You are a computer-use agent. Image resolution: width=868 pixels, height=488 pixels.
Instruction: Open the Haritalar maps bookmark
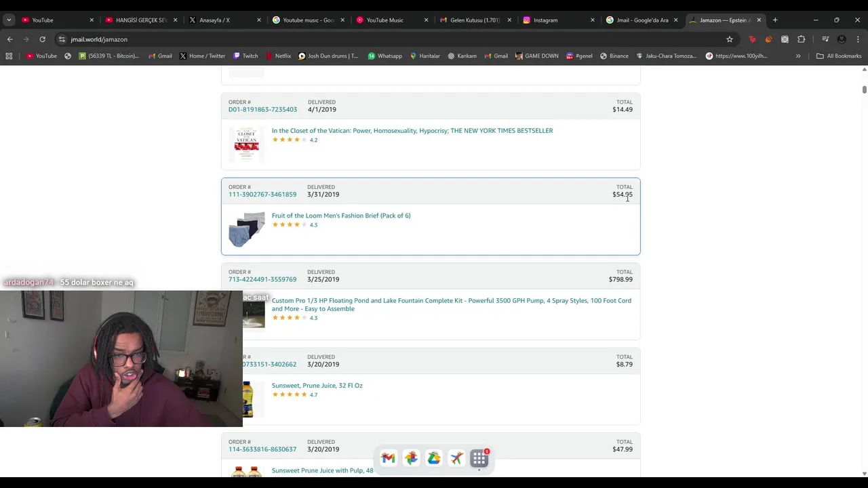point(425,56)
